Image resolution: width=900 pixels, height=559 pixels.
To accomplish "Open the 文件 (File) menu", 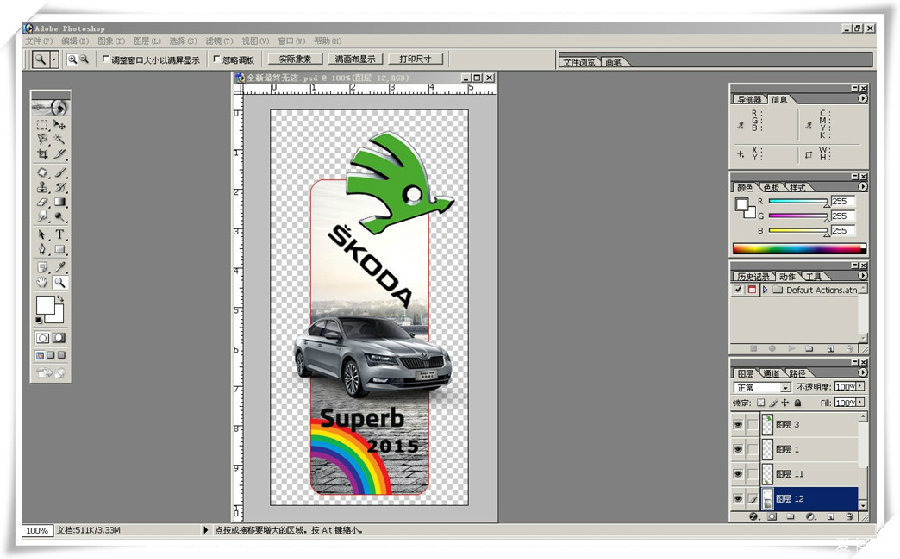I will pos(39,41).
